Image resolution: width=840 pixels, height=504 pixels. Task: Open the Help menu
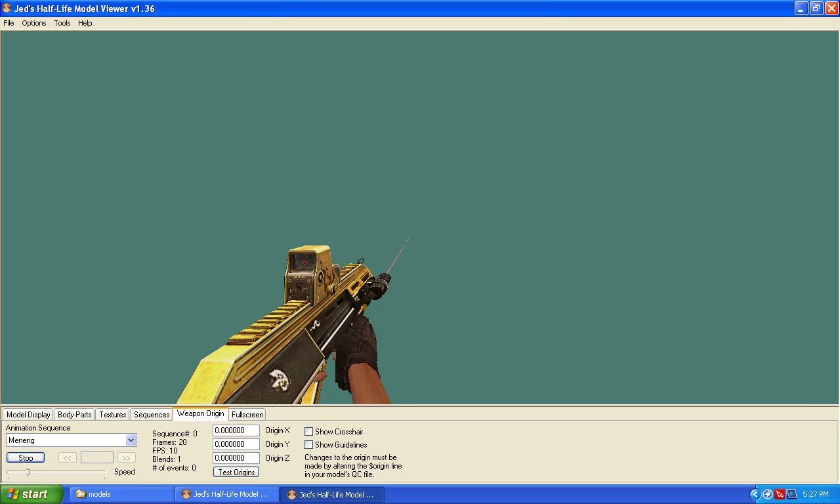(85, 23)
